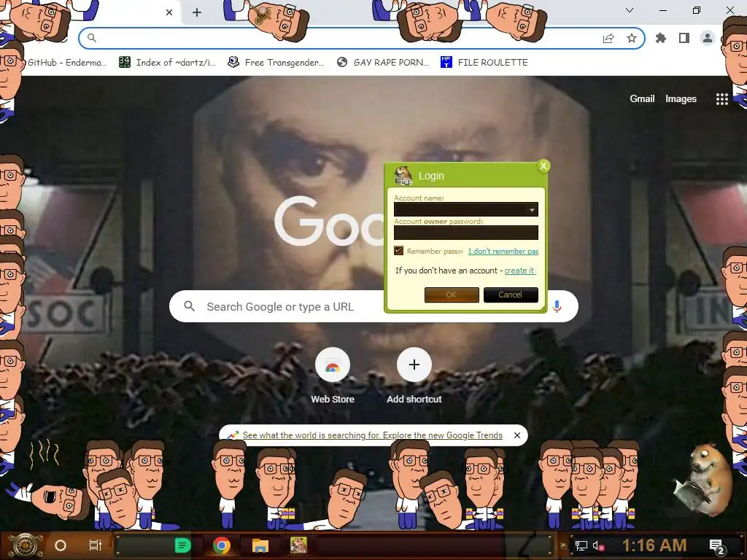Open the Extensions puzzle menu
This screenshot has height=560, width=747.
[661, 38]
